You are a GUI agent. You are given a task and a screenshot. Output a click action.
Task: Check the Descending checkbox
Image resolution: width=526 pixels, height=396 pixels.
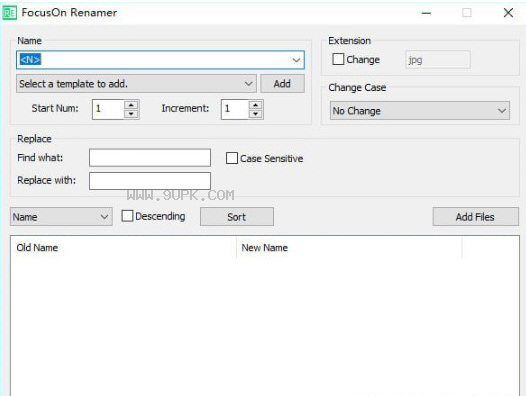point(127,216)
